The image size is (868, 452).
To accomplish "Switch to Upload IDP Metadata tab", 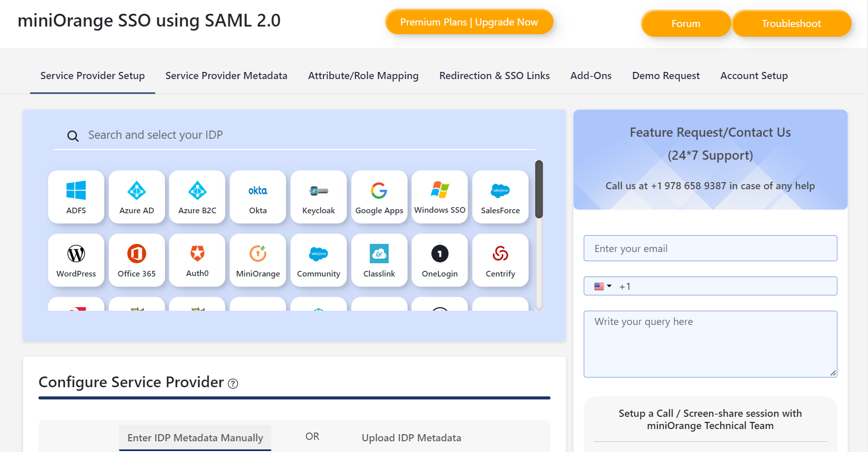I will [x=411, y=438].
